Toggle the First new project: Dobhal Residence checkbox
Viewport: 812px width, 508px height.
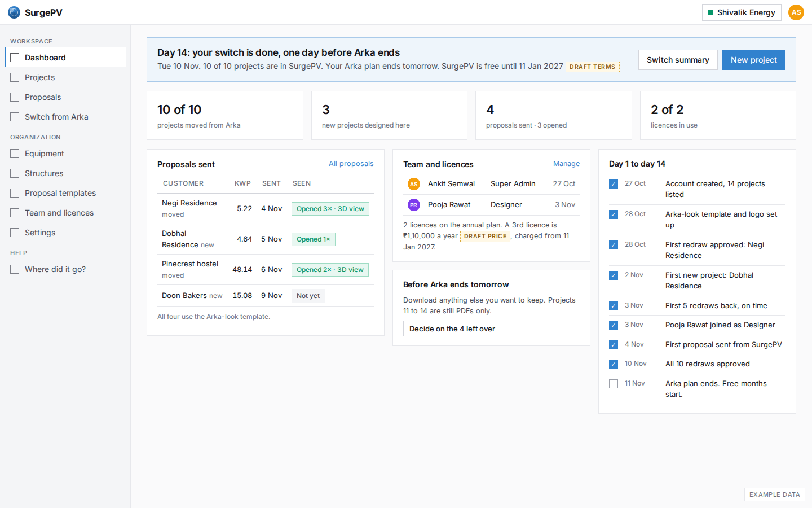coord(614,275)
